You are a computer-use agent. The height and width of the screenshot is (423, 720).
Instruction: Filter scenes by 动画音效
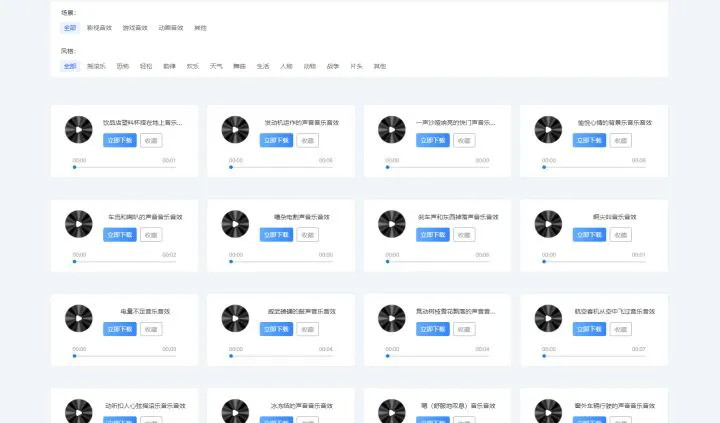click(171, 28)
